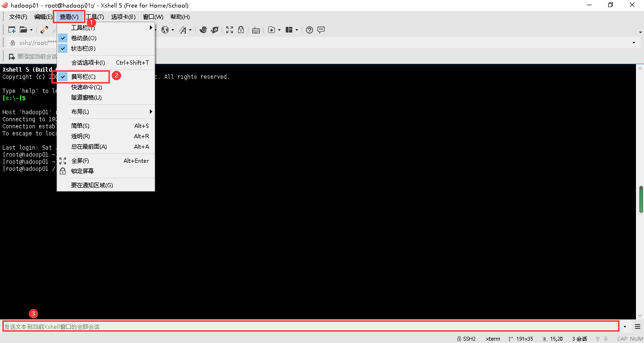The height and width of the screenshot is (343, 644).
Task: Click the Connect plug icon
Action: [x=44, y=30]
